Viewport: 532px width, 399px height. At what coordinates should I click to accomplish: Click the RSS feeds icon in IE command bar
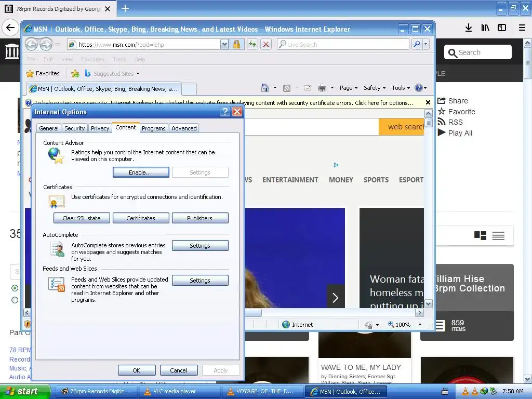point(287,88)
